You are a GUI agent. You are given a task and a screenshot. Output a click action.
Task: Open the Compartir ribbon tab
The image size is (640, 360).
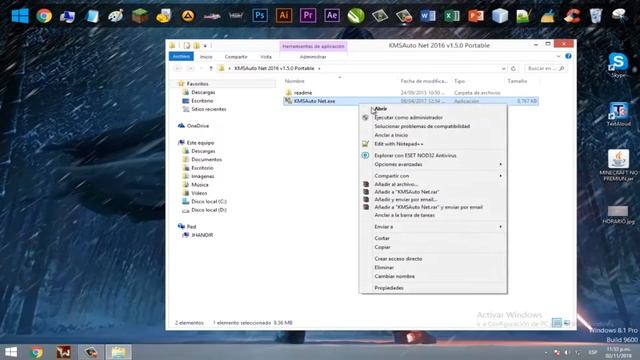[x=236, y=57]
